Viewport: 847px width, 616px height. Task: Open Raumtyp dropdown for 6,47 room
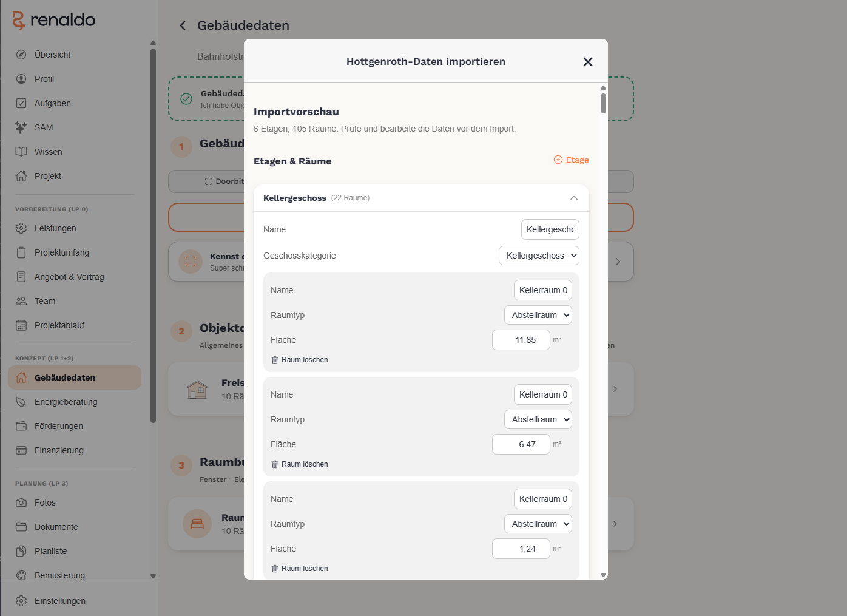tap(538, 419)
